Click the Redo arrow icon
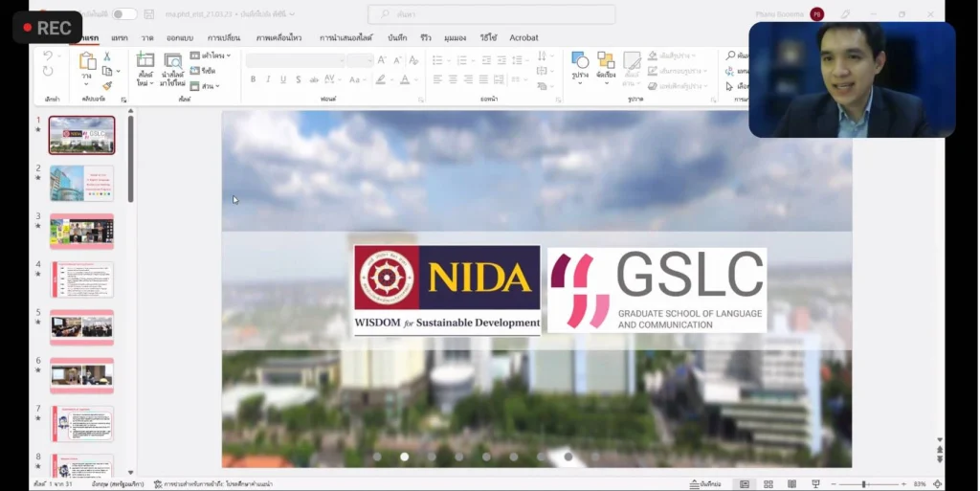Viewport: 980px width, 491px height. pyautogui.click(x=48, y=71)
